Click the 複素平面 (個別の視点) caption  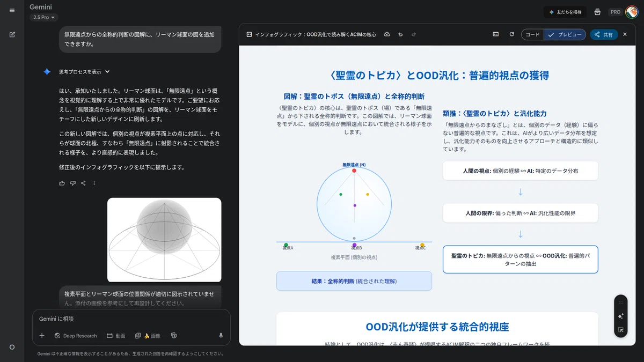tap(354, 257)
